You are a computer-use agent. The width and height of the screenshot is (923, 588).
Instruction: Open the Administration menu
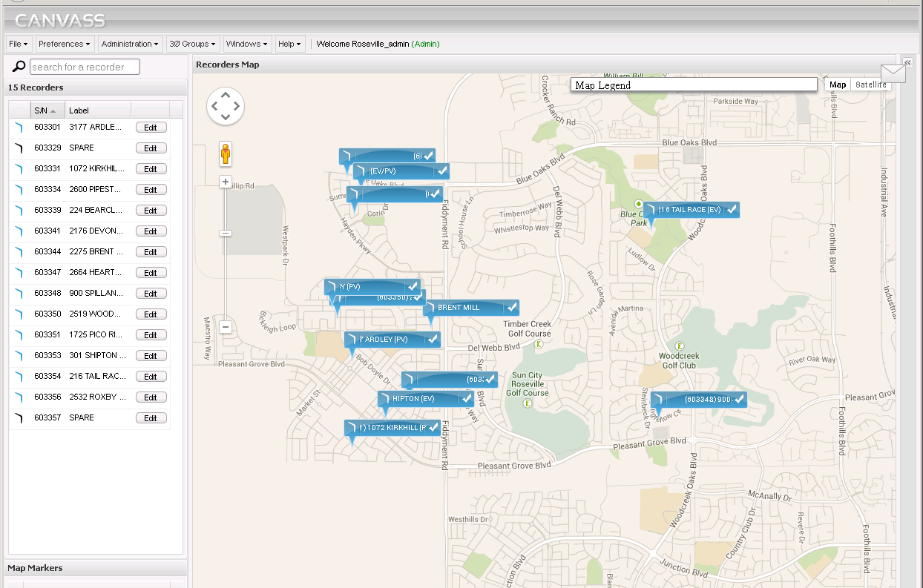tap(129, 44)
